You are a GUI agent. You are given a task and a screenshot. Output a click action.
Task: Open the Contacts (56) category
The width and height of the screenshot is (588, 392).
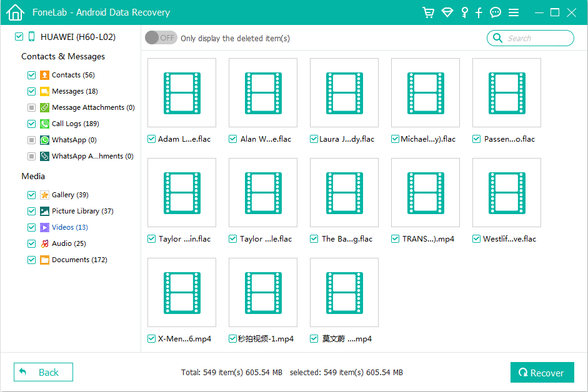pyautogui.click(x=73, y=75)
